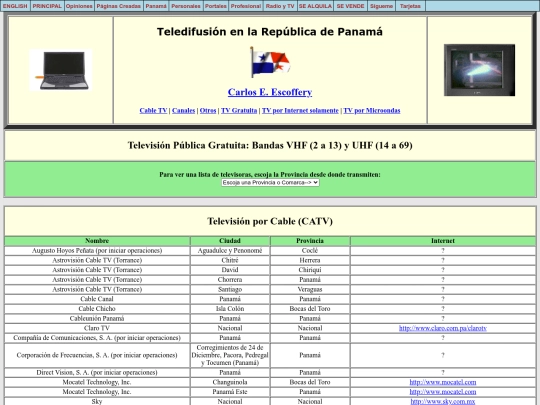Click the SE VENDE menu item
Screen dimensions: 540x405
(x=350, y=6)
